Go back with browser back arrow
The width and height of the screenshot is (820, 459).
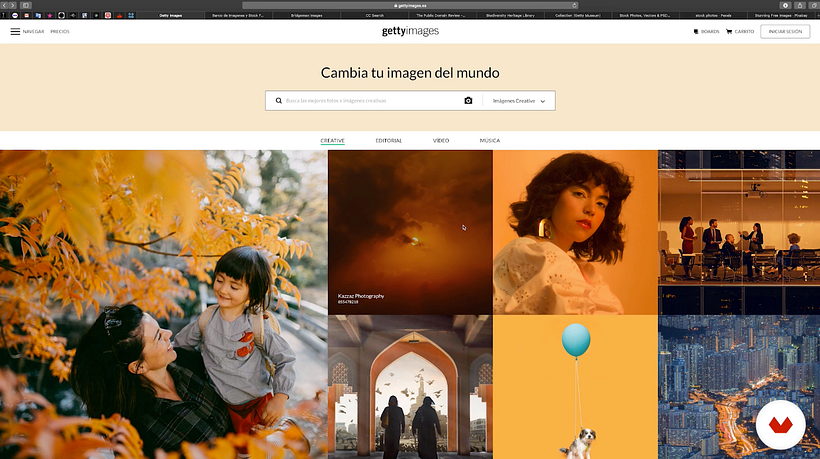coord(4,5)
